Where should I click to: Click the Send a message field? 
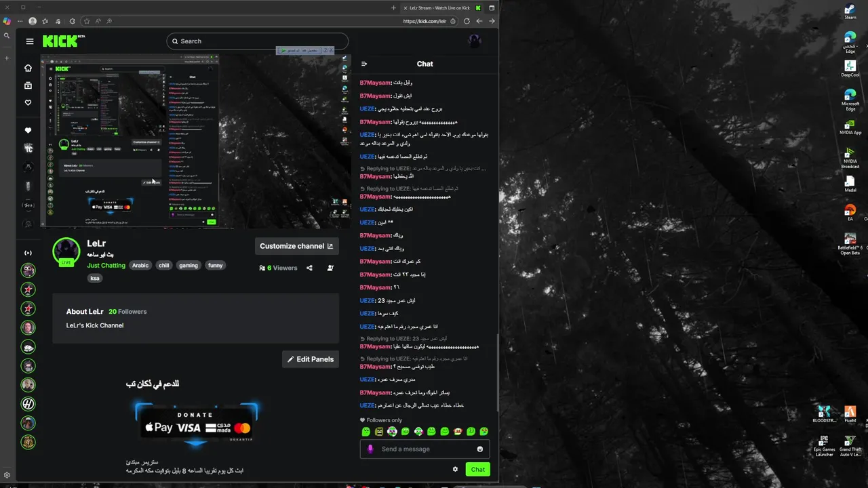pyautogui.click(x=425, y=449)
